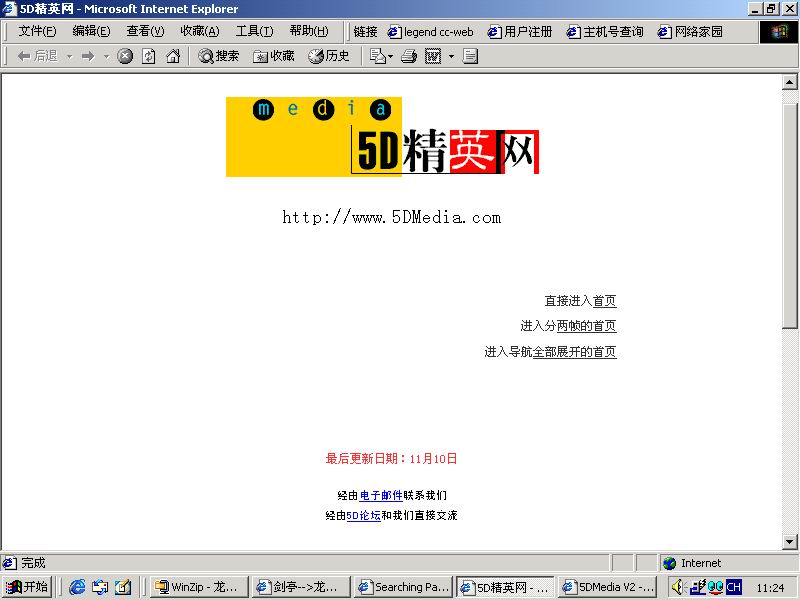Screen dimensions: 800x600
Task: Click the 完成 status bar text
Action: (33, 563)
